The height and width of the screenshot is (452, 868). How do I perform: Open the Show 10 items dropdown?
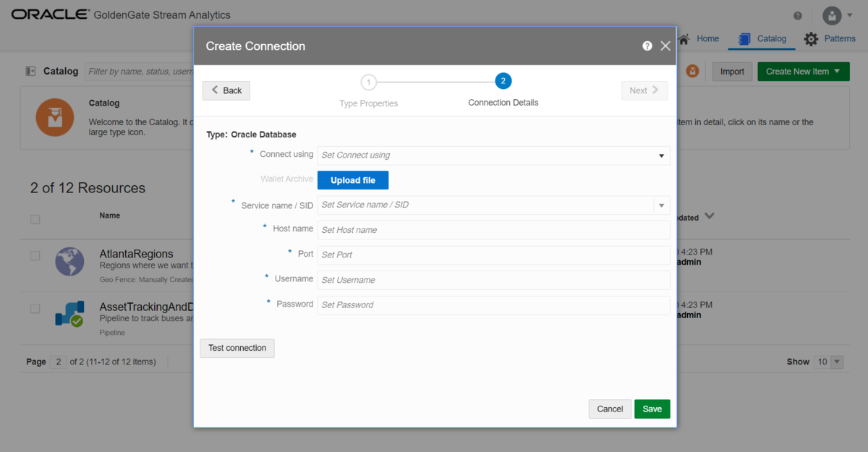tap(828, 362)
